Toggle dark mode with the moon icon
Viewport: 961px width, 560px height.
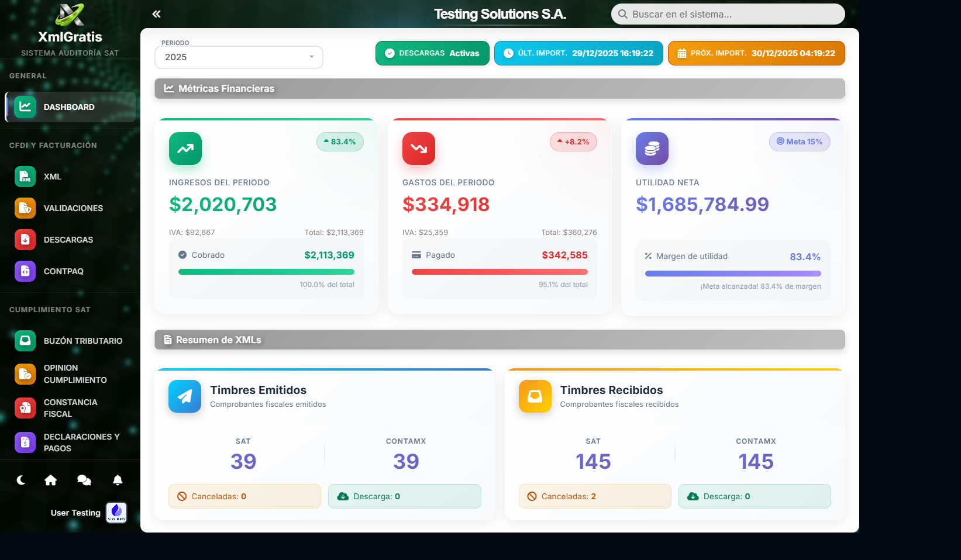tap(21, 480)
